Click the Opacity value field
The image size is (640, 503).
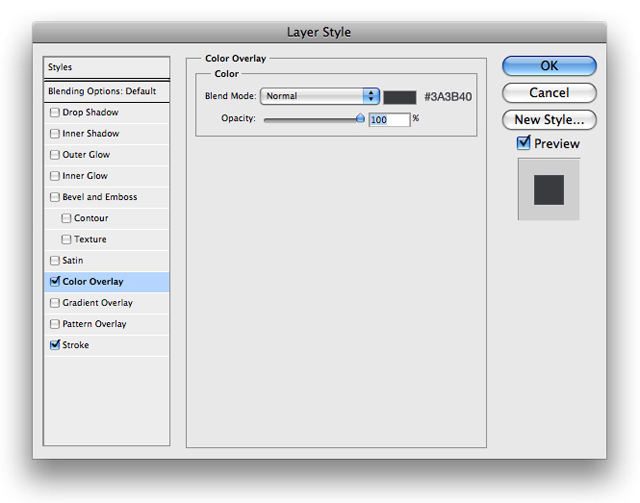tap(389, 120)
